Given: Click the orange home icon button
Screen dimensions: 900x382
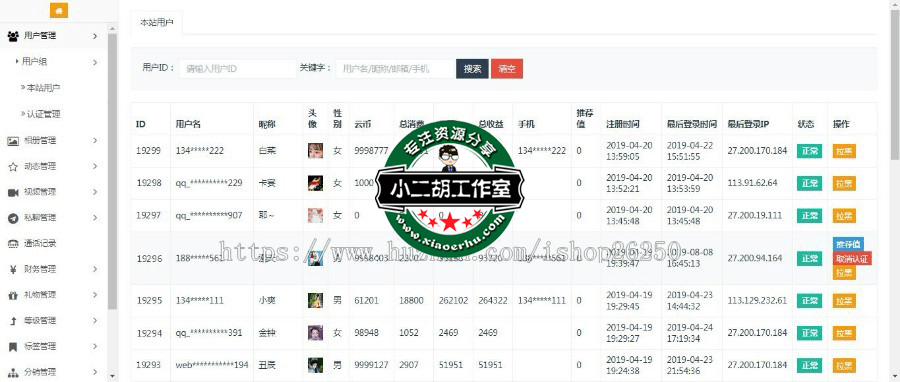Looking at the screenshot, I should (x=59, y=10).
